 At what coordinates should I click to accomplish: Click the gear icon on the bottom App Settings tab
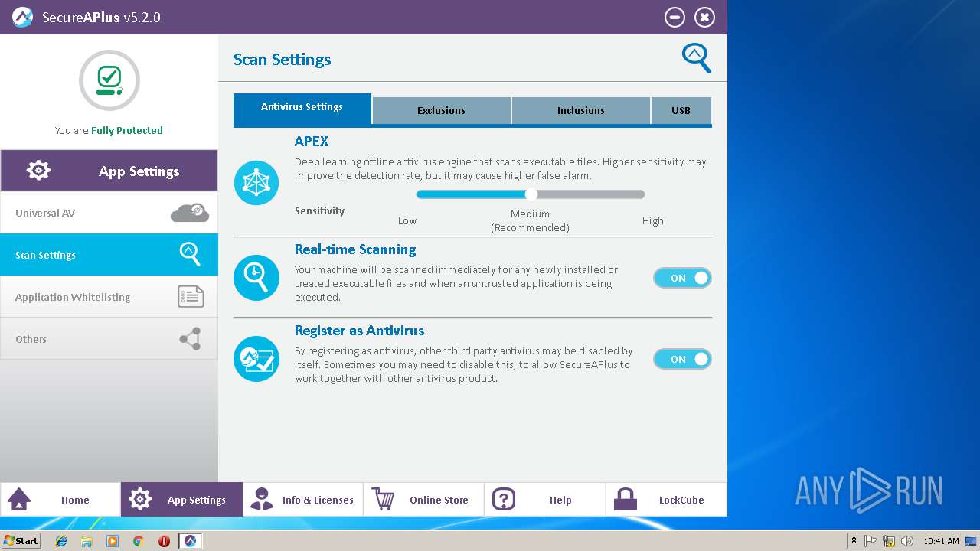(140, 500)
